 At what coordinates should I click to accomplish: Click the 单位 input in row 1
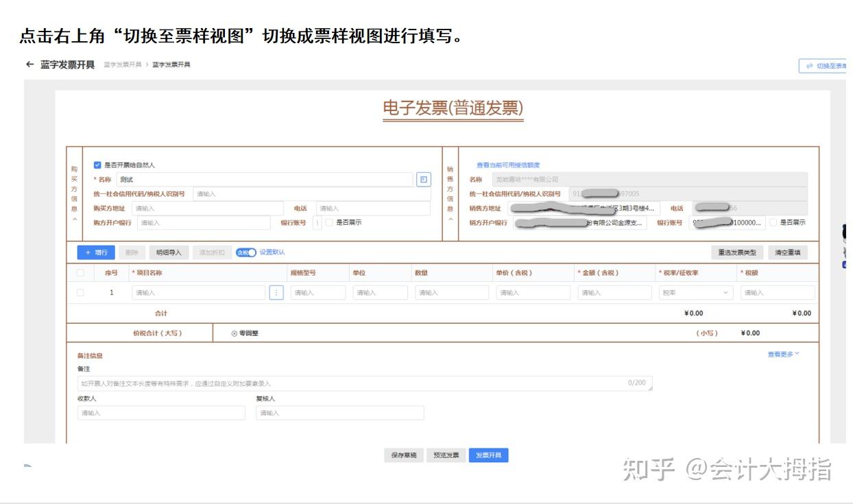tap(381, 293)
